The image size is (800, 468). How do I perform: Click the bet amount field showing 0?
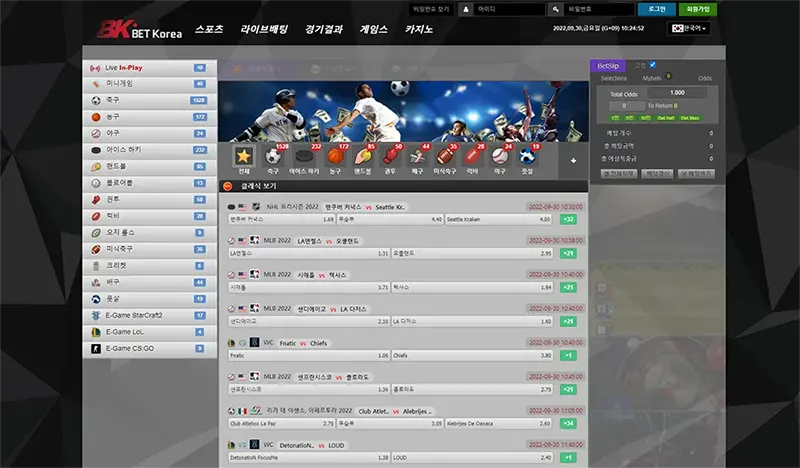(x=627, y=106)
